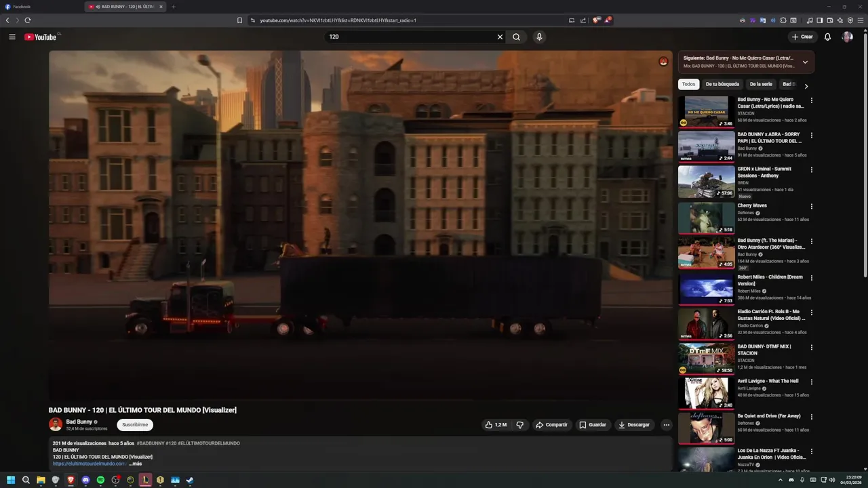The width and height of the screenshot is (868, 488).
Task: Go to YouTube home via logo
Action: pos(41,37)
